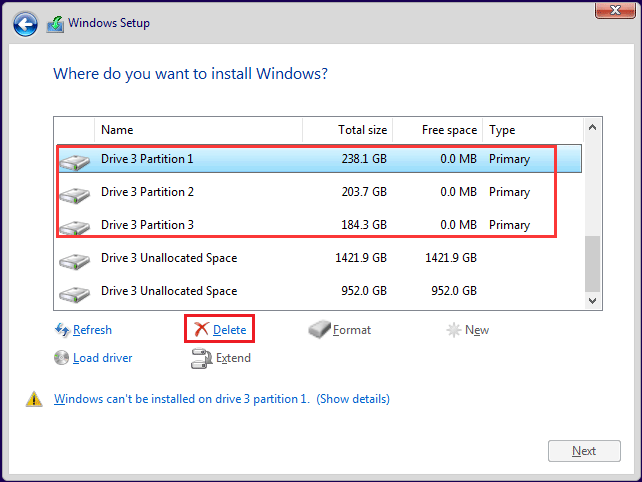Image resolution: width=642 pixels, height=482 pixels.
Task: Click the New starburst icon
Action: [453, 330]
